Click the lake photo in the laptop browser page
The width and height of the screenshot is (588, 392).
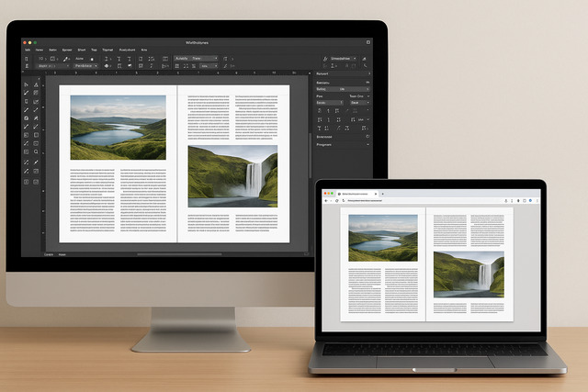[383, 238]
